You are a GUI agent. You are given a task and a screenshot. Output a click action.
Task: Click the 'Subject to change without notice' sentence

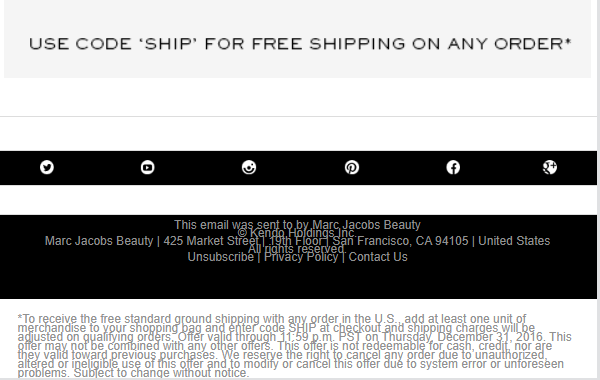coord(161,373)
